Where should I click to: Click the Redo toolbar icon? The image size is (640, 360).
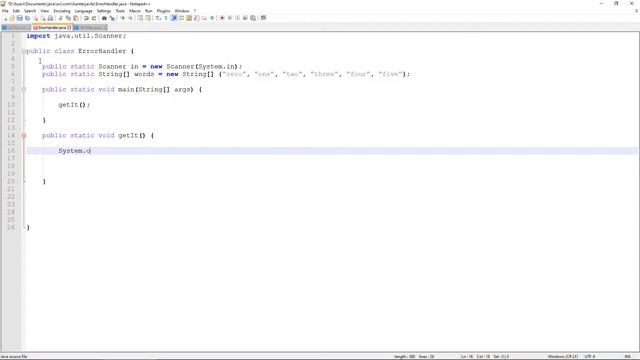coord(94,18)
